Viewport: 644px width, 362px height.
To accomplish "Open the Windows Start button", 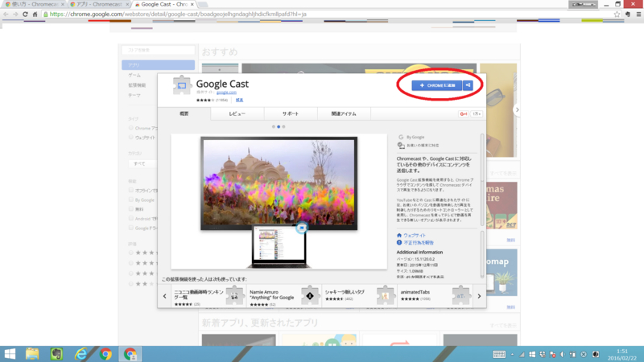I will [x=10, y=354].
